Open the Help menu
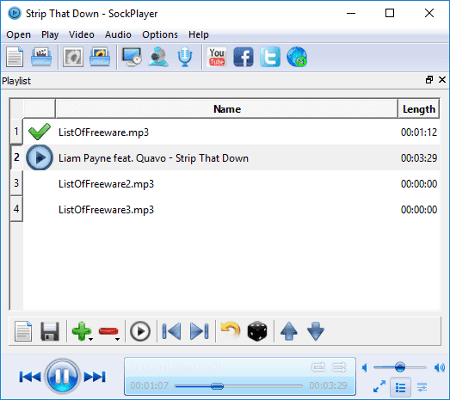 pos(198,35)
